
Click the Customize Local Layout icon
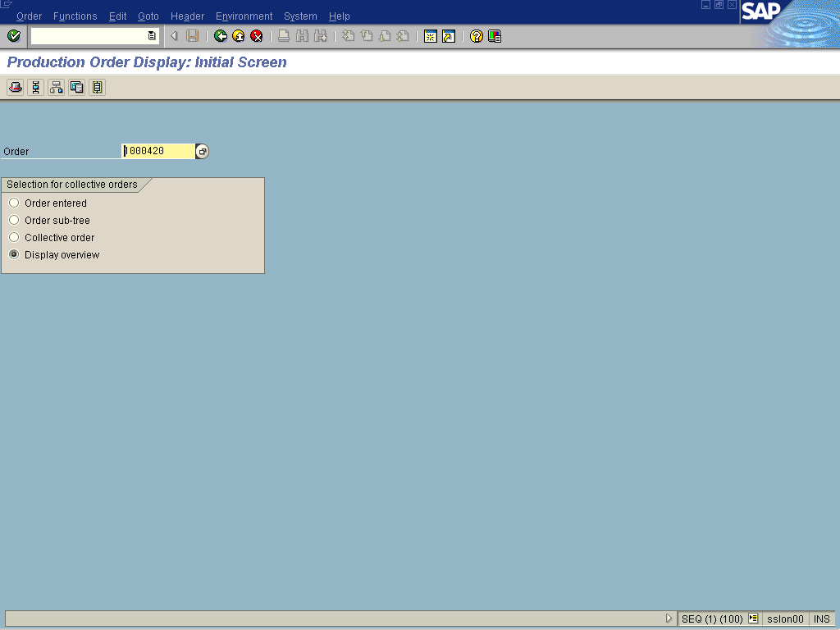495,36
